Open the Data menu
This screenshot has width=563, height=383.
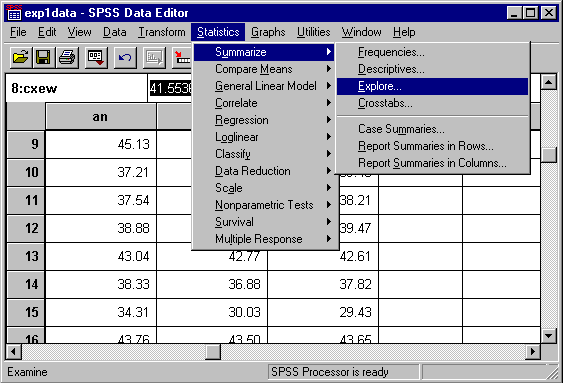(x=115, y=32)
